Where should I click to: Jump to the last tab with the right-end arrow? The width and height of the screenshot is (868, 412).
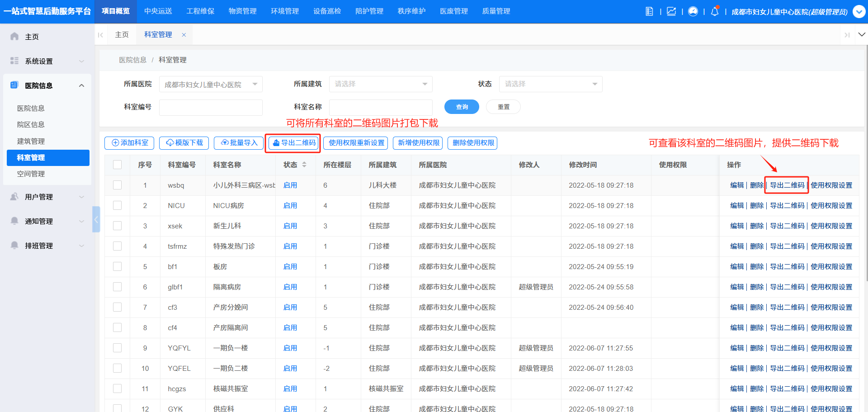847,35
